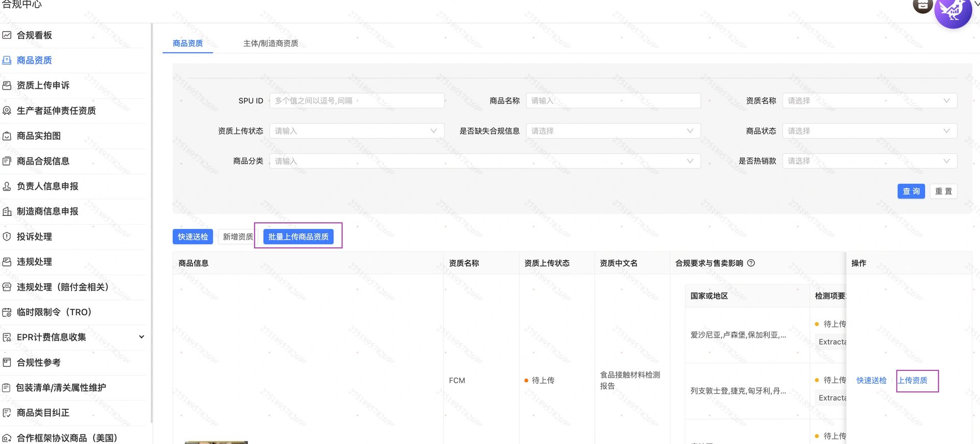Open 合规看板 in the sidebar
The height and width of the screenshot is (444, 980).
(34, 35)
